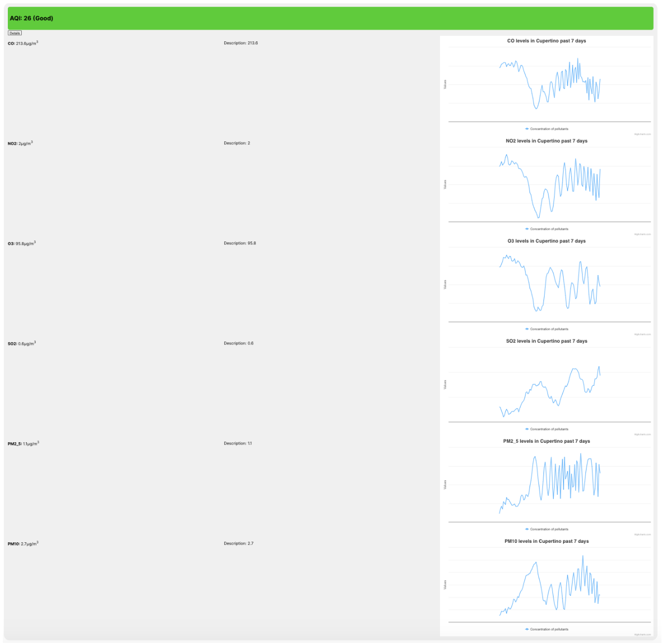
Task: Click the 'Description: 213.6' text
Action: click(240, 43)
